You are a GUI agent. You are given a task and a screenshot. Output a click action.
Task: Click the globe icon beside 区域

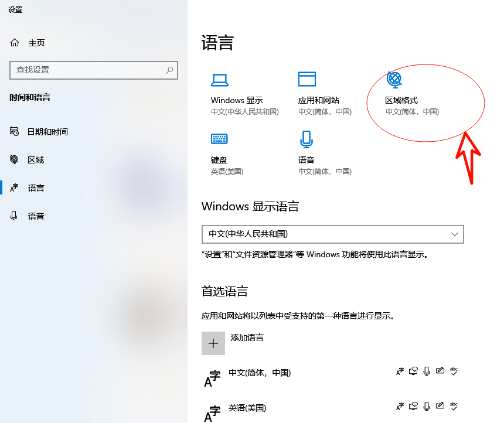point(14,159)
